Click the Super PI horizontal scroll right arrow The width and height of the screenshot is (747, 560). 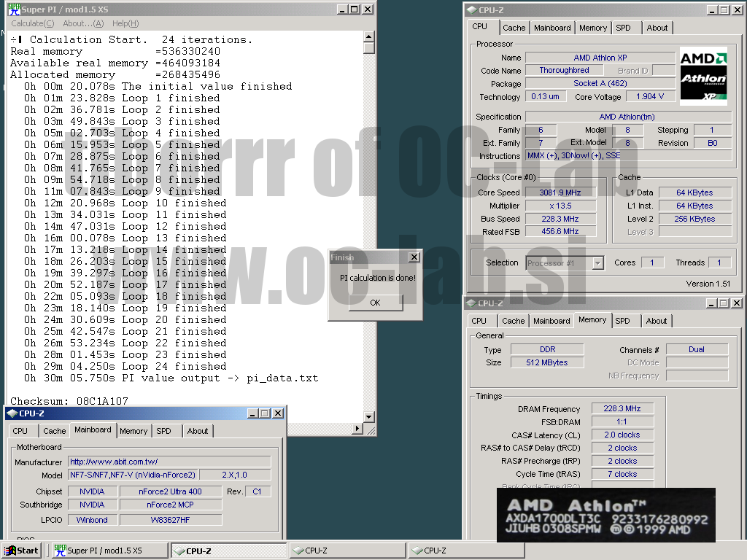[357, 428]
